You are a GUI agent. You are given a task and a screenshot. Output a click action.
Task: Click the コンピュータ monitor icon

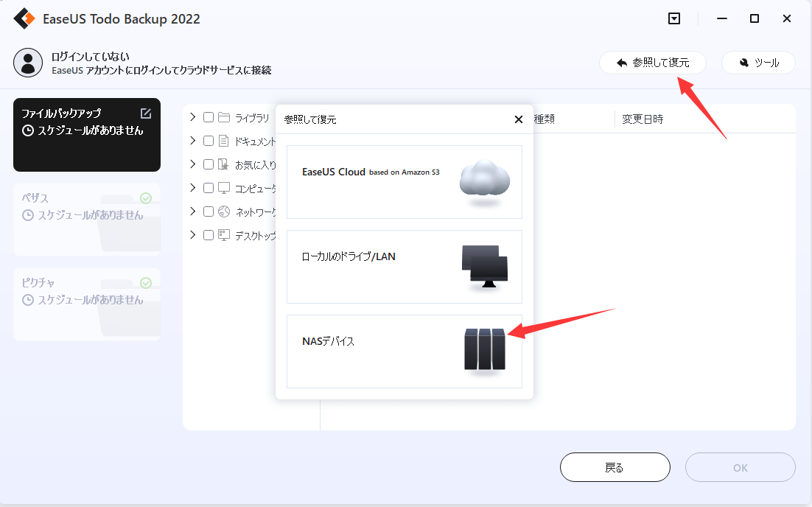(224, 188)
